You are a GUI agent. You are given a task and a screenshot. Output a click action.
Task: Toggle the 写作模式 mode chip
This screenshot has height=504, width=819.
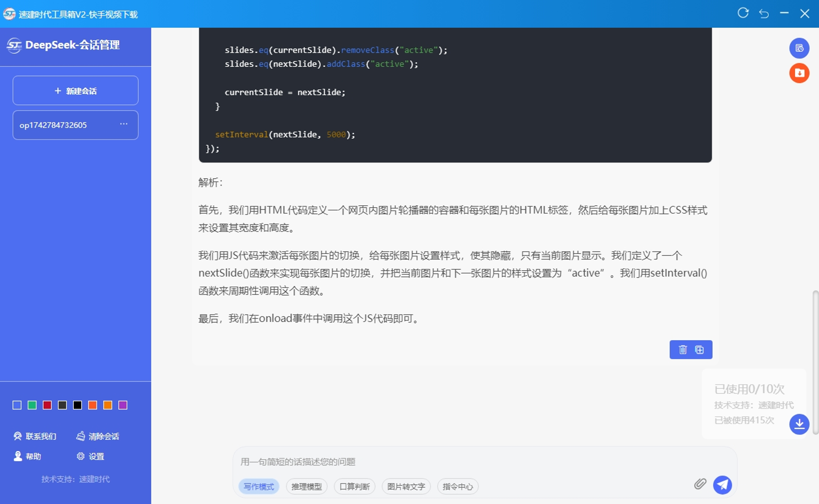[259, 486]
